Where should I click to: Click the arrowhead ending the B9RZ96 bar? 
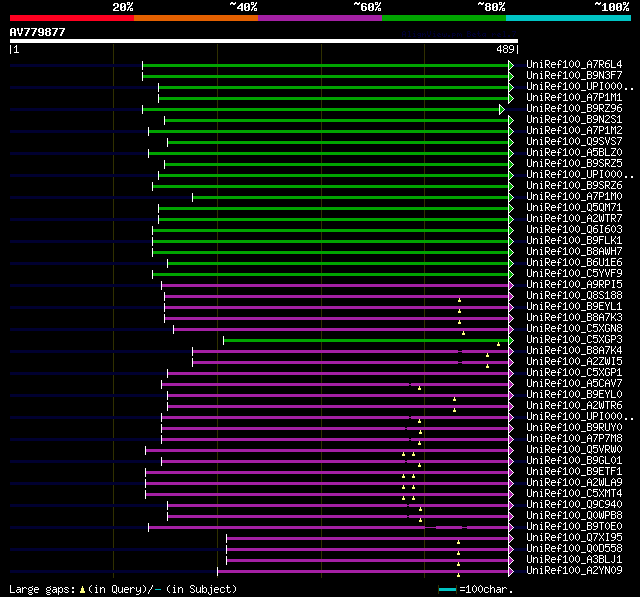(x=502, y=109)
